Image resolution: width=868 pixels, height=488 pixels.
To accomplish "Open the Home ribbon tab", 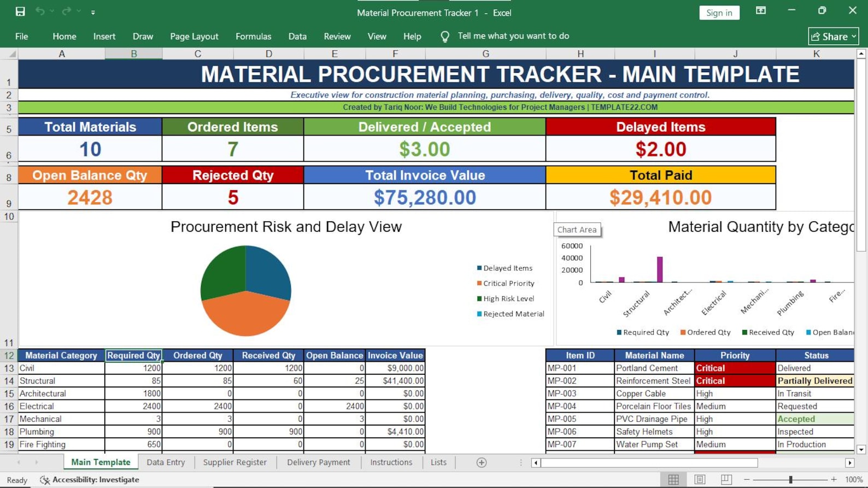I will (64, 36).
